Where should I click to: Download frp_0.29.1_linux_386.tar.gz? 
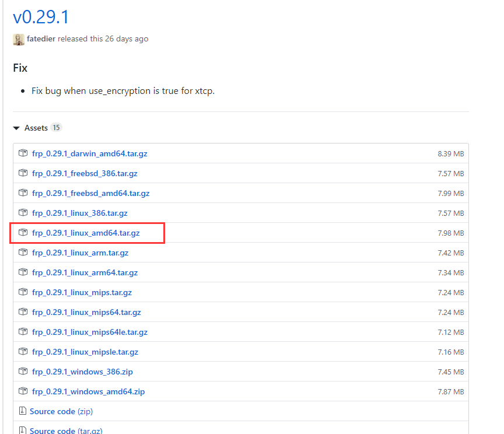tap(80, 213)
